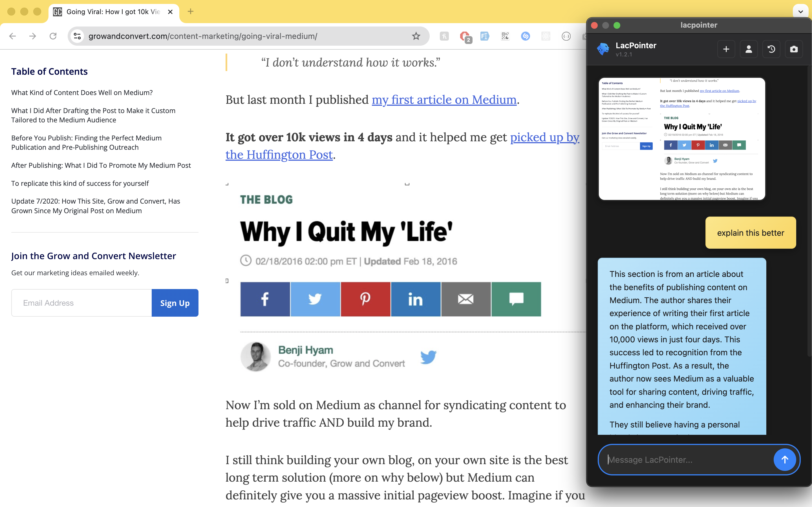Bookmark page with star icon
The image size is (812, 507).
(x=416, y=36)
